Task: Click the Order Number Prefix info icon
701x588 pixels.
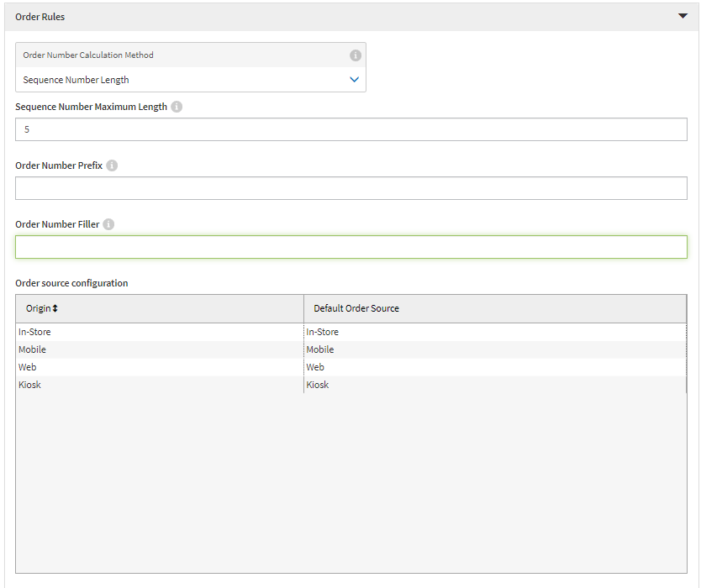Action: [x=112, y=165]
